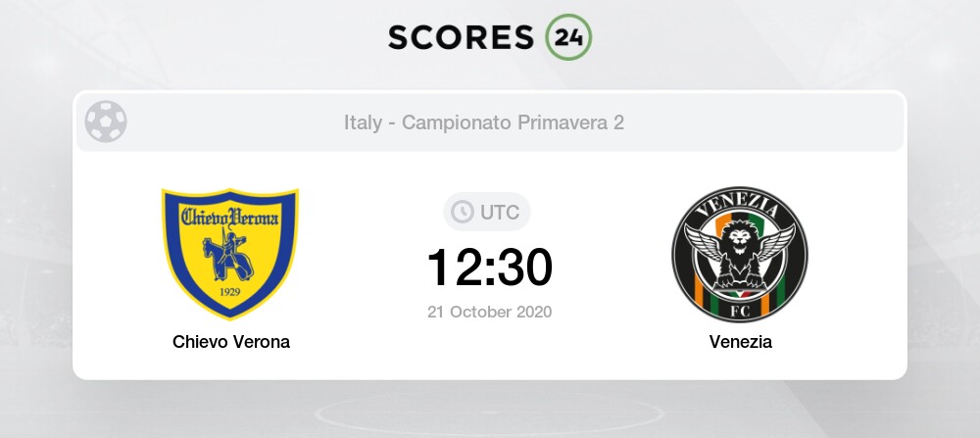Image resolution: width=980 pixels, height=438 pixels.
Task: Click the ChievoVerona gothic text in crest
Action: [230, 218]
